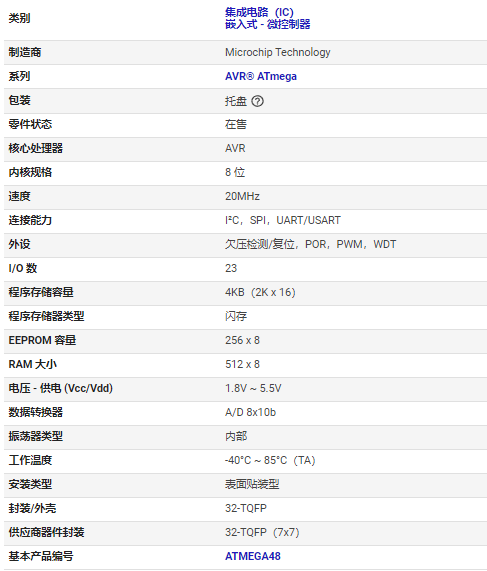
Task: Click the 1.8V ~ 5.5V voltage value
Action: point(253,388)
